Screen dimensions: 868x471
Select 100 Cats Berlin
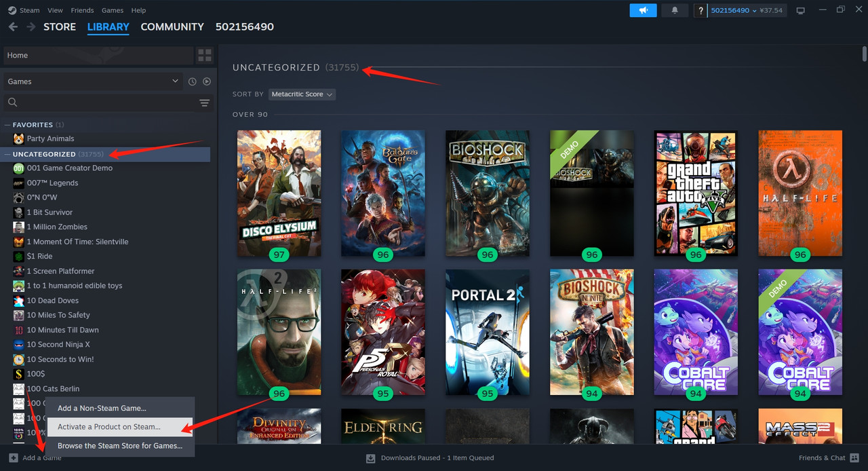pyautogui.click(x=53, y=389)
